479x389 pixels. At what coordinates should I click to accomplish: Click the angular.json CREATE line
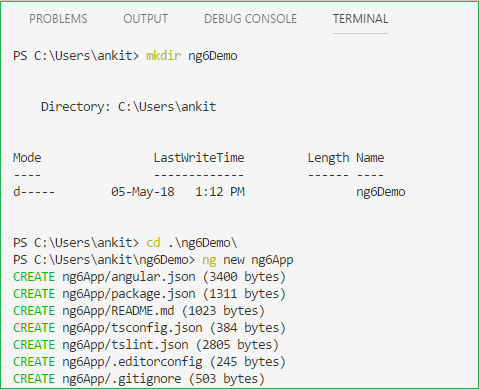(149, 277)
